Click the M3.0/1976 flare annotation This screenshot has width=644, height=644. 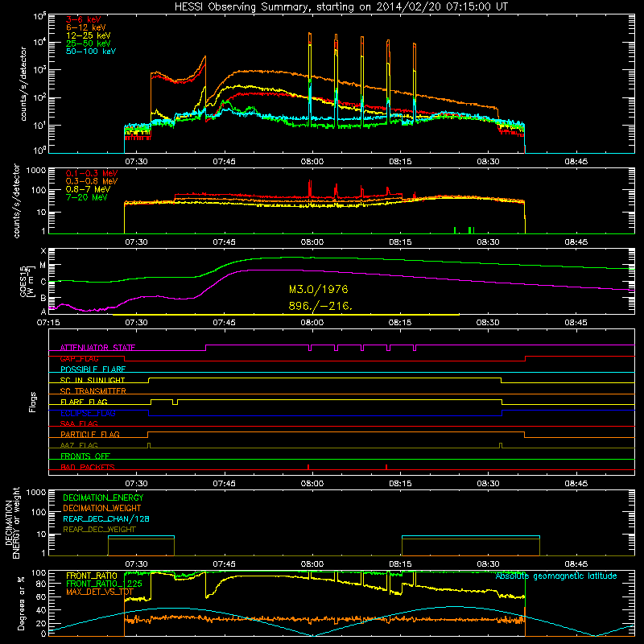318,289
